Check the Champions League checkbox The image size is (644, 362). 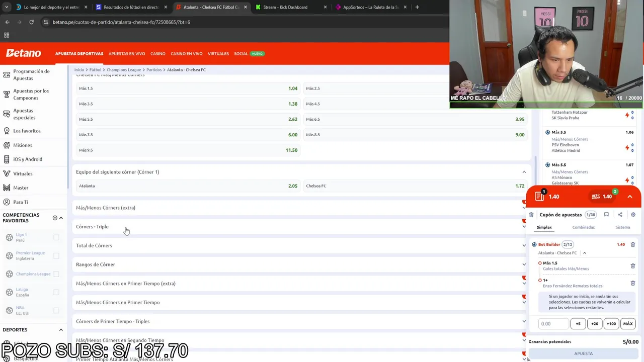56,274
